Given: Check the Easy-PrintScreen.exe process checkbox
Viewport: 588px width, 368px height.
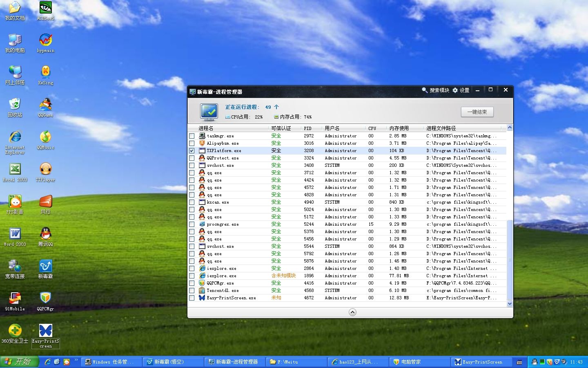Looking at the screenshot, I should [x=192, y=298].
